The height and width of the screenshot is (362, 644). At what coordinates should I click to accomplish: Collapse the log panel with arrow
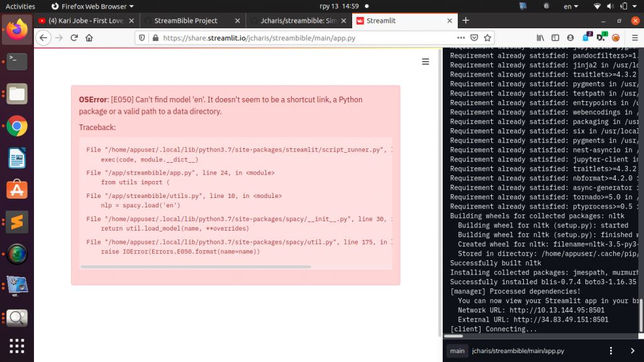633,351
